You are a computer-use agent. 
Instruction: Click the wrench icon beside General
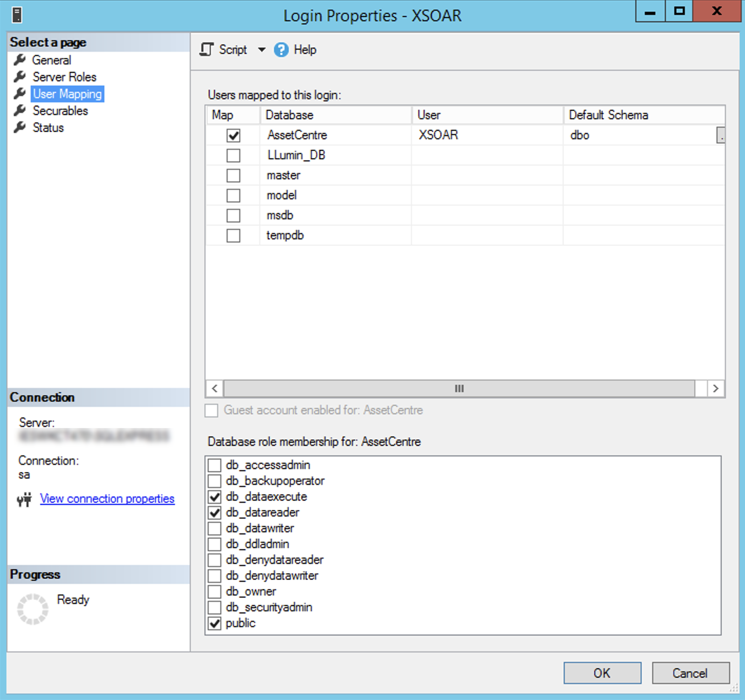click(19, 60)
